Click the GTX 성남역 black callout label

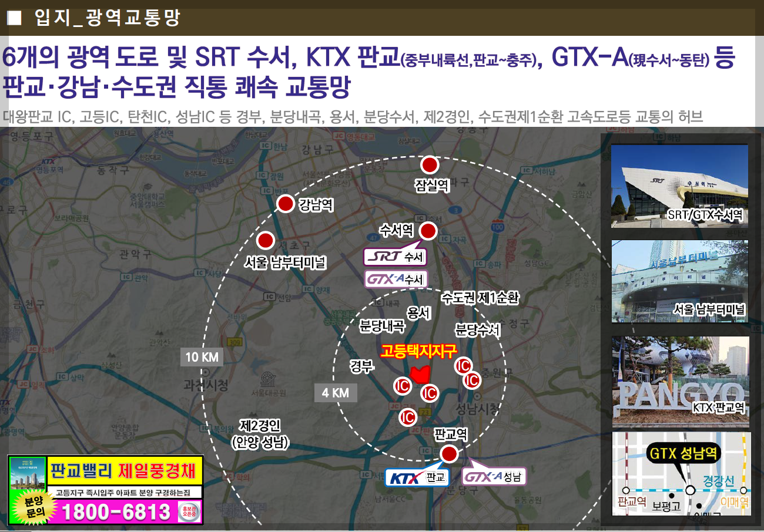(684, 454)
